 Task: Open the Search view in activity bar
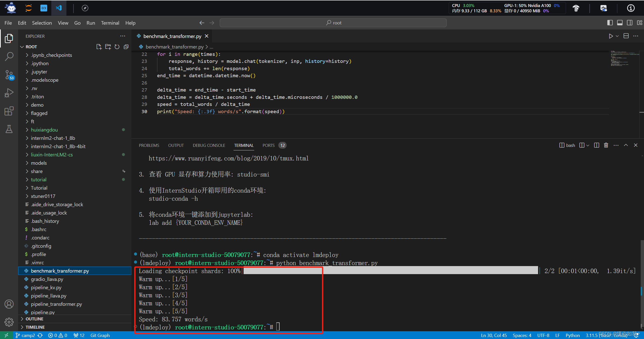coord(9,57)
